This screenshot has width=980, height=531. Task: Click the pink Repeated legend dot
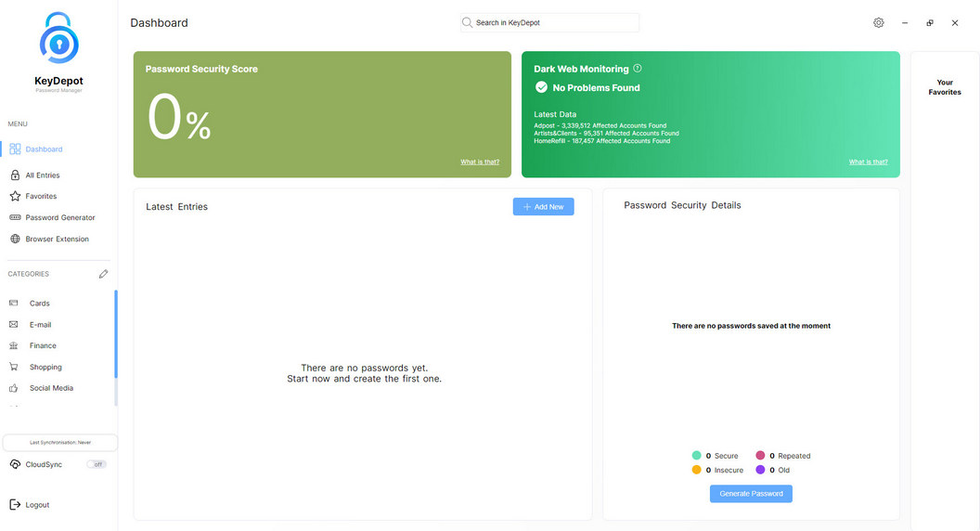click(x=760, y=455)
